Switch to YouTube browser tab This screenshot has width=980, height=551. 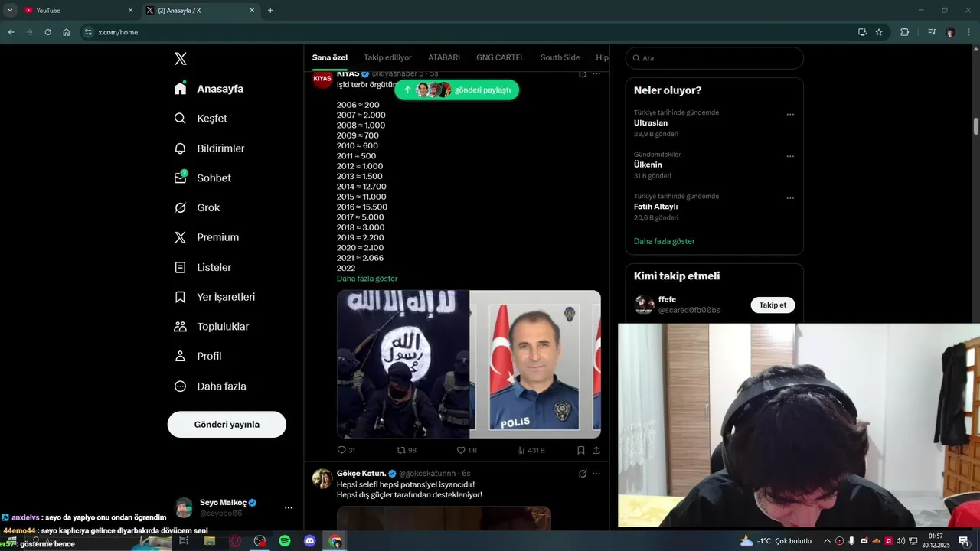click(77, 11)
